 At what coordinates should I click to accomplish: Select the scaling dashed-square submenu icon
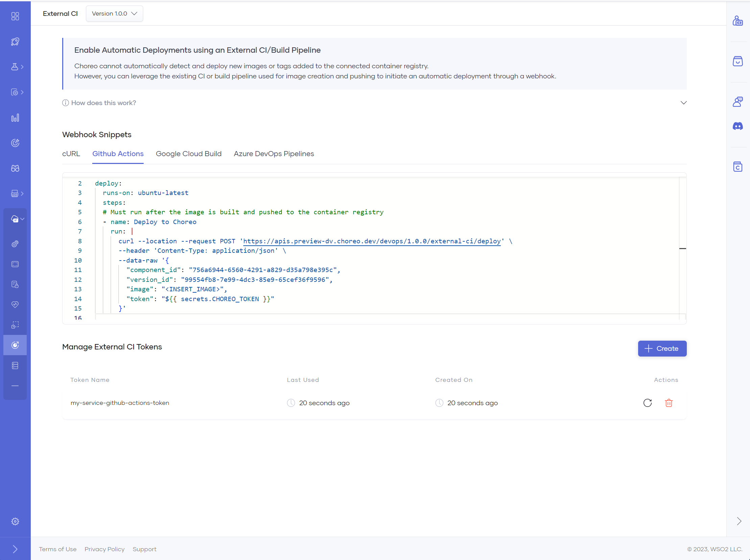pos(15,325)
